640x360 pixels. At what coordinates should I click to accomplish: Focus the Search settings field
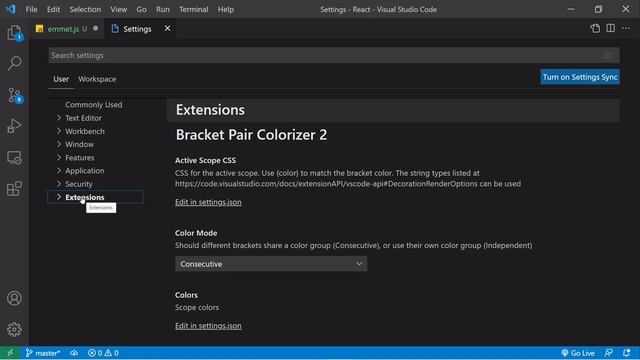click(x=334, y=56)
